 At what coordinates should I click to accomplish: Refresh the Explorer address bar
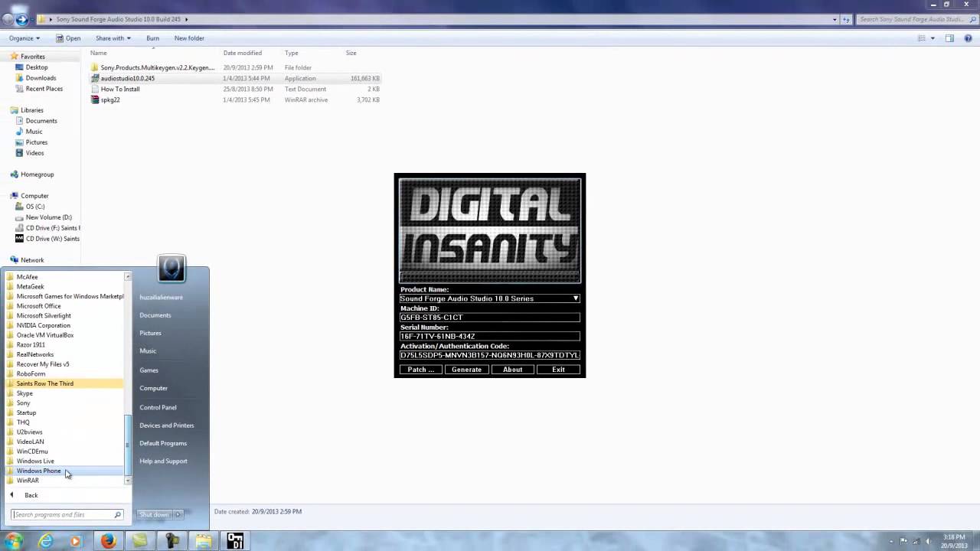(848, 19)
